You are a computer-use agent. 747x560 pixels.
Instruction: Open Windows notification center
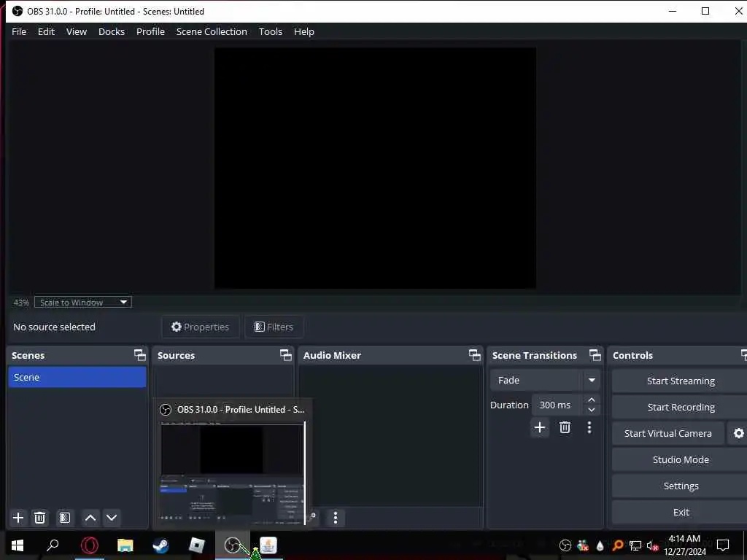click(x=723, y=545)
